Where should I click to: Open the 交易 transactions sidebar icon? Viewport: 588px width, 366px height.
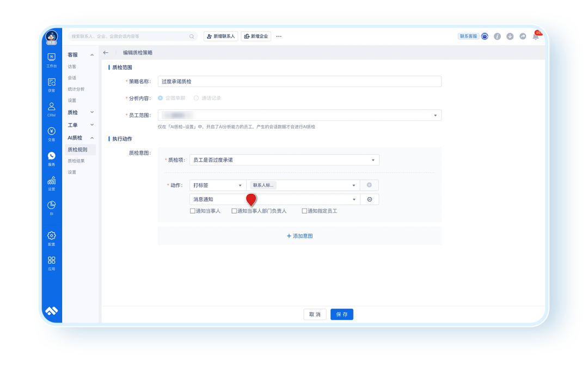click(51, 134)
